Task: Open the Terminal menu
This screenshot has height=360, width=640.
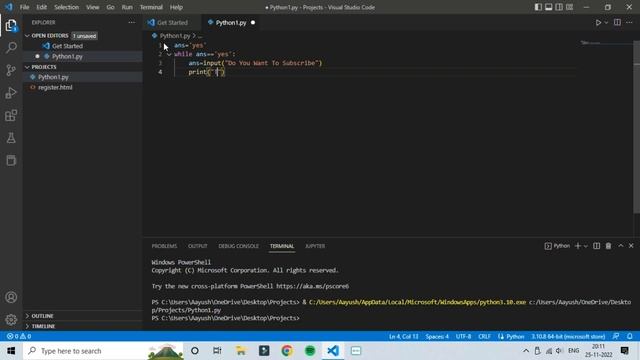Action: coord(151,7)
